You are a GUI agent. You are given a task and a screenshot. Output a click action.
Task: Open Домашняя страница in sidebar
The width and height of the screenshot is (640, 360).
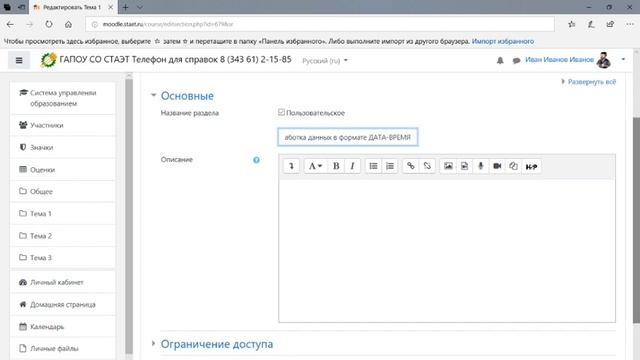click(63, 304)
